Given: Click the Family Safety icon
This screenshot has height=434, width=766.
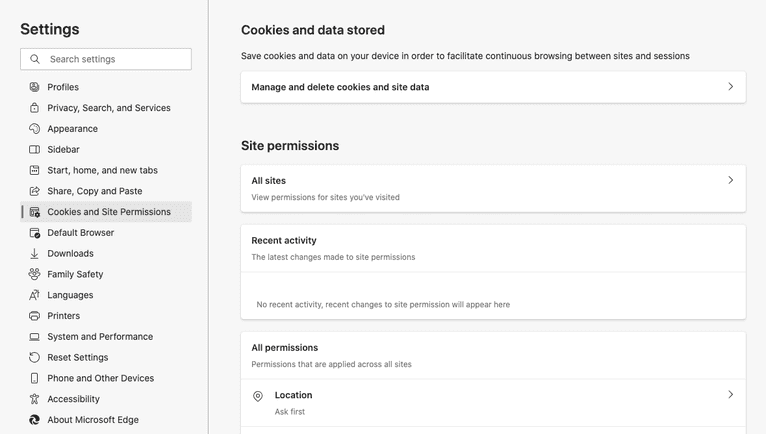Looking at the screenshot, I should pyautogui.click(x=34, y=274).
